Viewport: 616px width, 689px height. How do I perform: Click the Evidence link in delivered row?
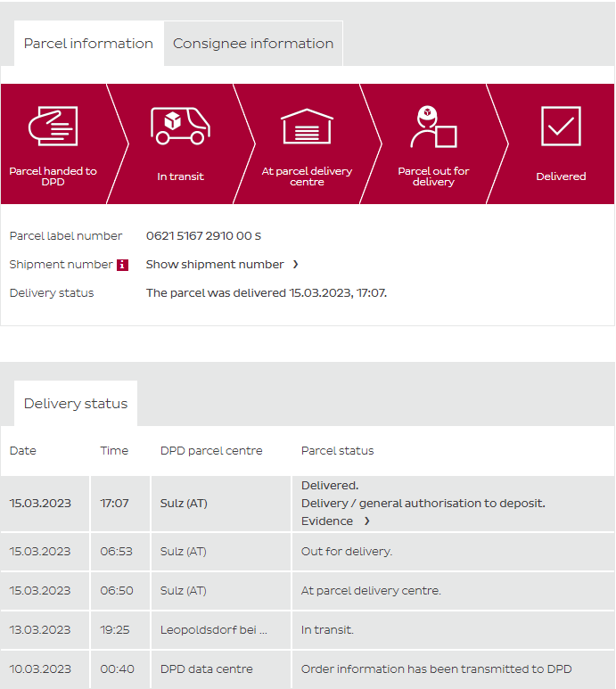[327, 521]
